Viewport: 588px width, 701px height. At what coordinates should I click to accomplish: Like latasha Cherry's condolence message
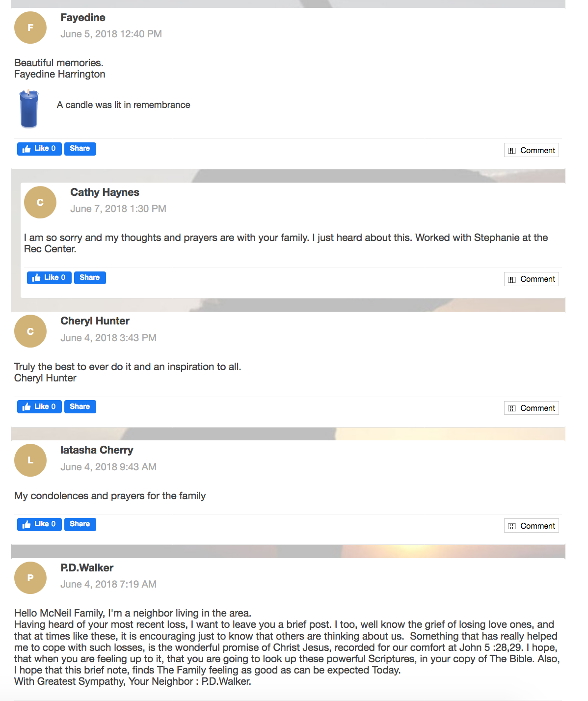coord(39,524)
